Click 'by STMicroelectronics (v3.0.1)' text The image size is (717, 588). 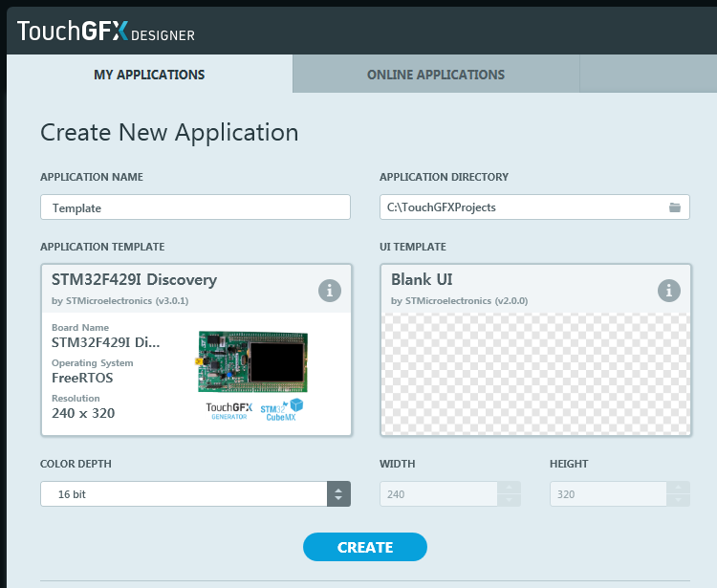click(x=120, y=301)
